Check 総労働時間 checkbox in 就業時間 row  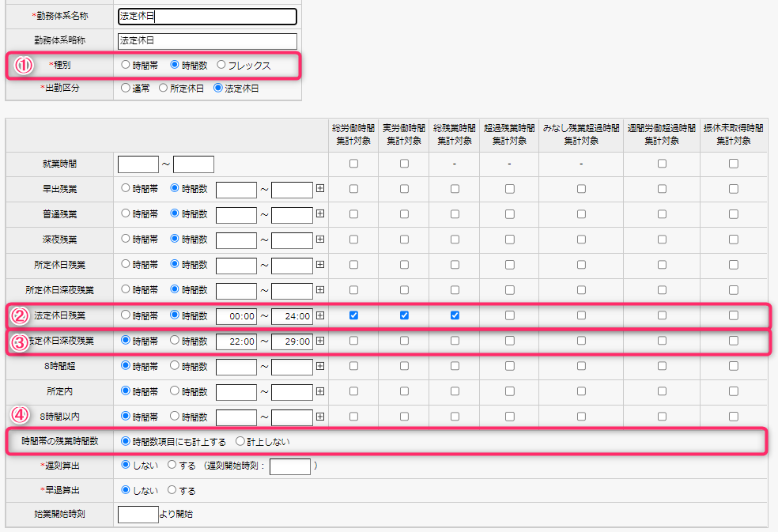point(353,164)
